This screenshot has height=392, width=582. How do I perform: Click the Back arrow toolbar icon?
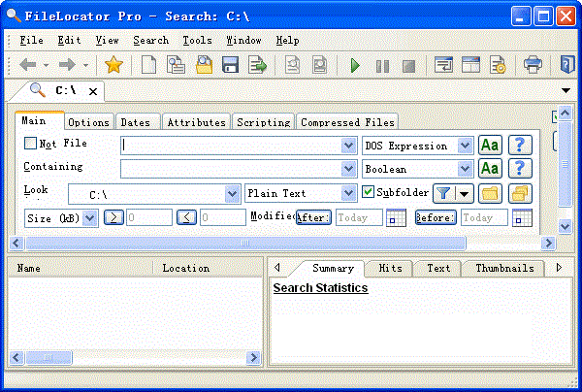point(28,65)
